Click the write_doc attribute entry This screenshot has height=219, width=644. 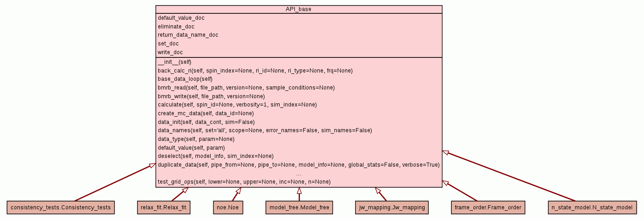click(x=170, y=52)
